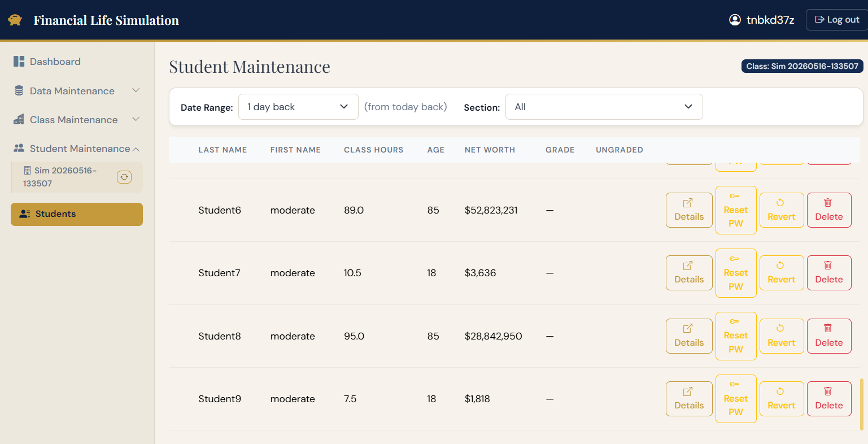Click the refresh icon beside Sim 20260516-133507
Screen dimensions: 868x444
click(x=124, y=177)
